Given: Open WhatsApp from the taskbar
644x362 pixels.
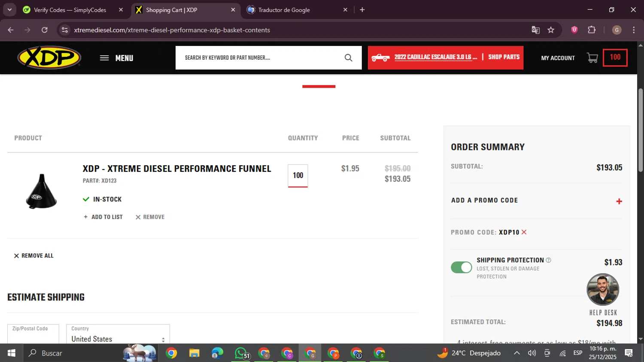Looking at the screenshot, I should coord(241,353).
